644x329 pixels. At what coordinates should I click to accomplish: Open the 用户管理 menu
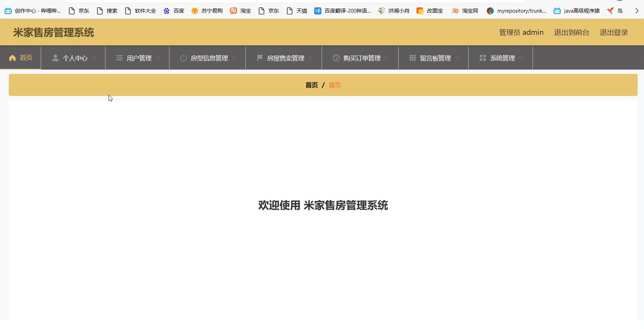pyautogui.click(x=137, y=58)
